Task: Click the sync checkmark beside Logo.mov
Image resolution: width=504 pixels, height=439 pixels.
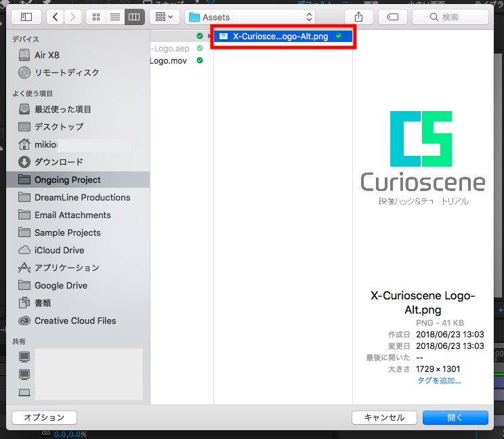Action: coord(200,60)
